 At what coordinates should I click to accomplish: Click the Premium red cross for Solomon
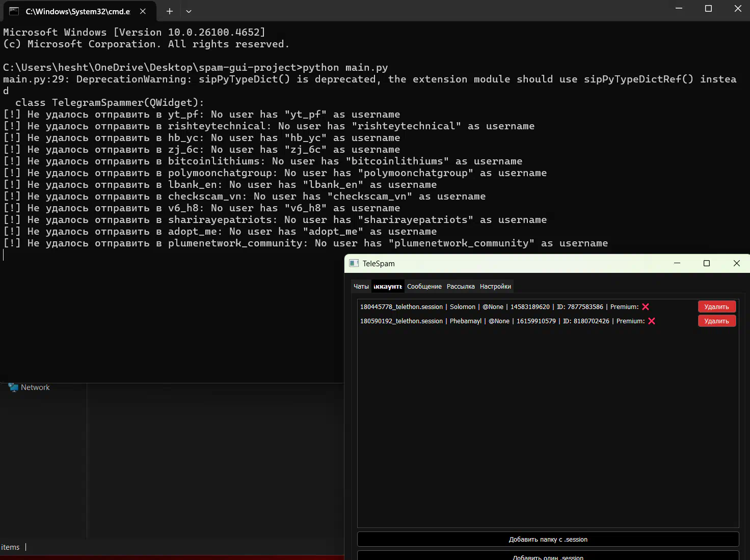click(646, 306)
